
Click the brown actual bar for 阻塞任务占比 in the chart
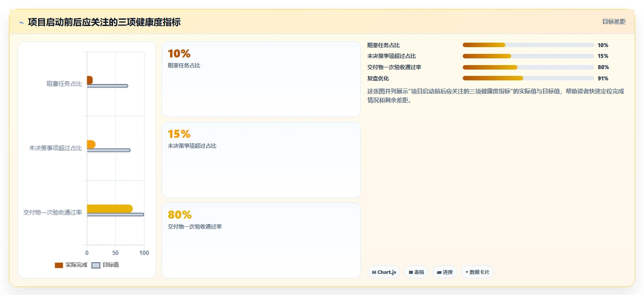(90, 80)
